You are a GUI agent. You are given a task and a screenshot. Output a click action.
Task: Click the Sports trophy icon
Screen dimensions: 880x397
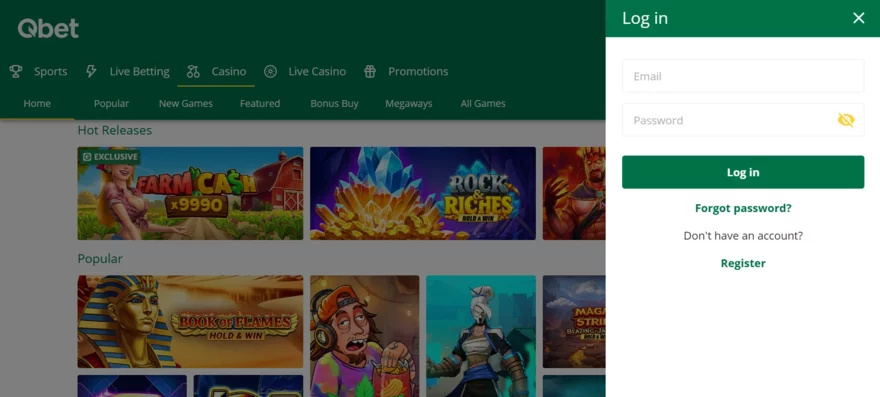coord(16,71)
